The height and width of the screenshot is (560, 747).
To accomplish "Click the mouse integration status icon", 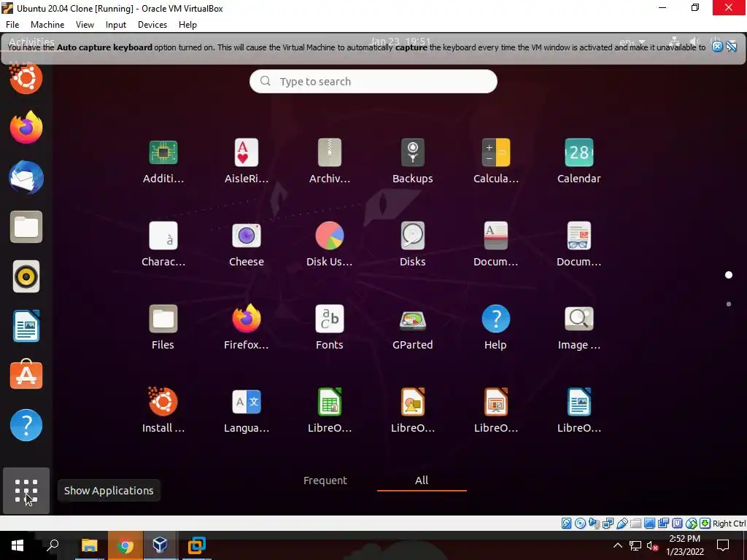I will (x=692, y=524).
